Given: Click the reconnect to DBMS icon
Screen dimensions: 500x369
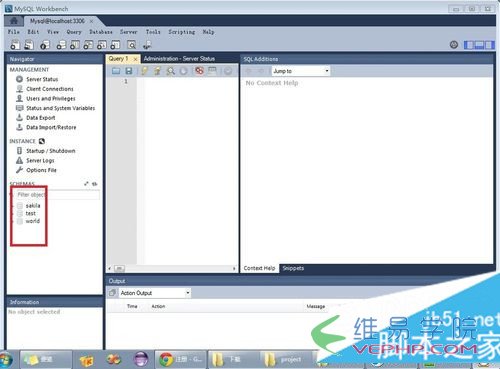Looking at the screenshot, I should [x=147, y=45].
